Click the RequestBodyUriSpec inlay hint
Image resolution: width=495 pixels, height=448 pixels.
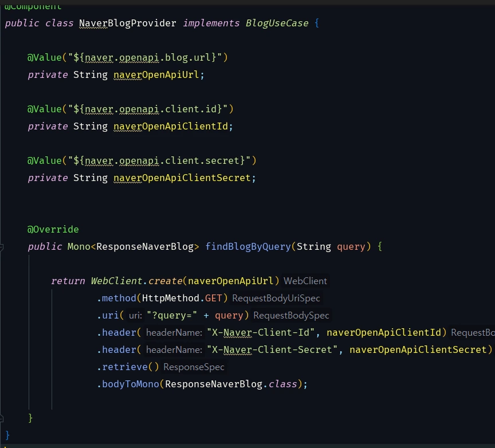pyautogui.click(x=276, y=298)
